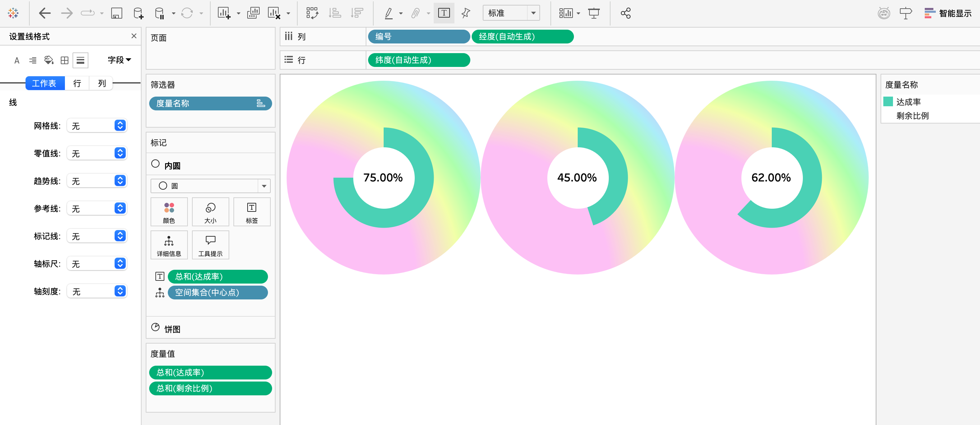
Task: Toggle the show mark labels button
Action: [444, 13]
